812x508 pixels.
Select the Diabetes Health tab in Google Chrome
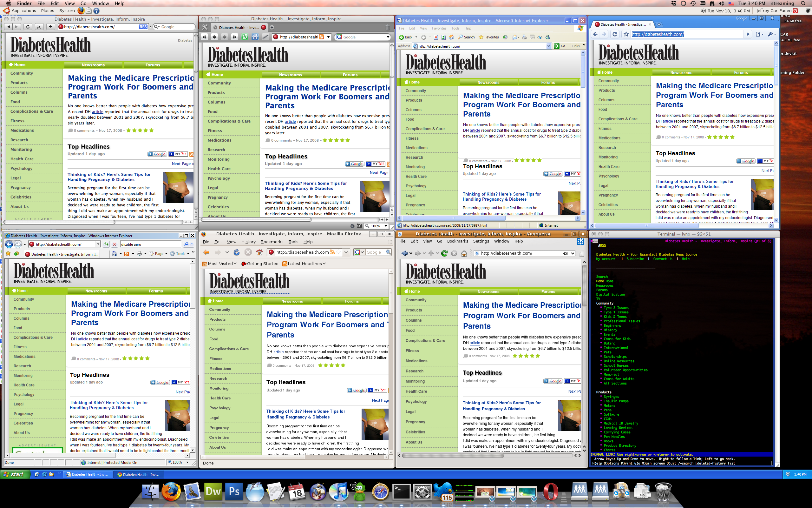coord(622,24)
